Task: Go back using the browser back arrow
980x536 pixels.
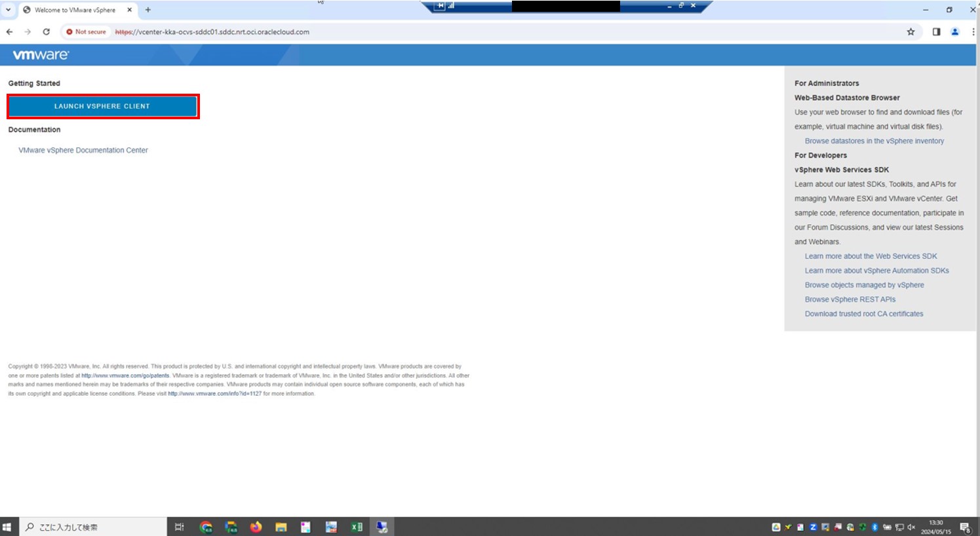Action: [x=9, y=31]
